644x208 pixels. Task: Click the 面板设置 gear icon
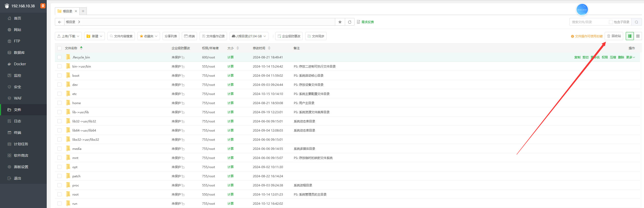click(x=9, y=167)
